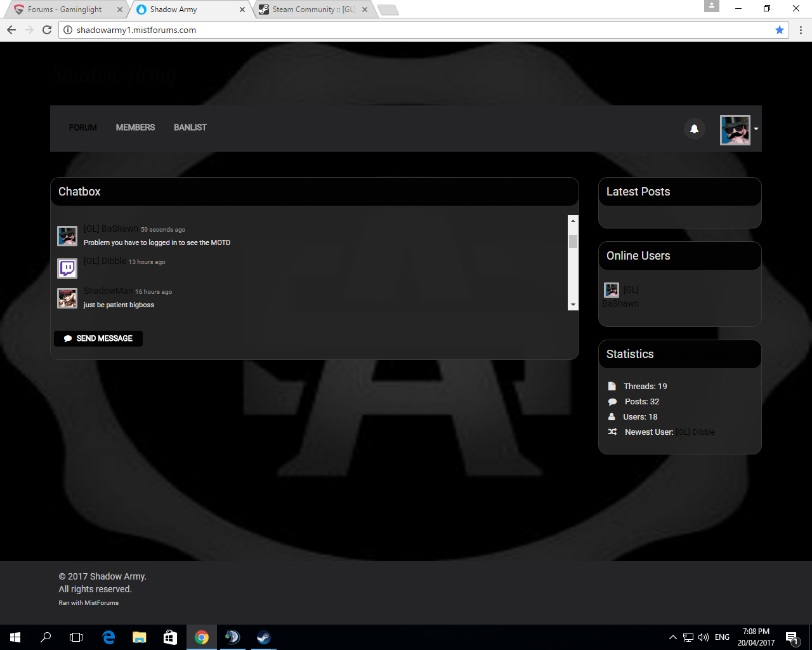
Task: Open Windows Store from taskbar
Action: click(x=170, y=637)
